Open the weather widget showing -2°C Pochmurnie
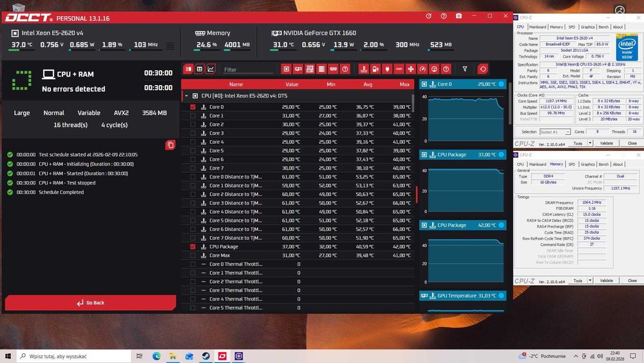644x363 pixels. [542, 356]
